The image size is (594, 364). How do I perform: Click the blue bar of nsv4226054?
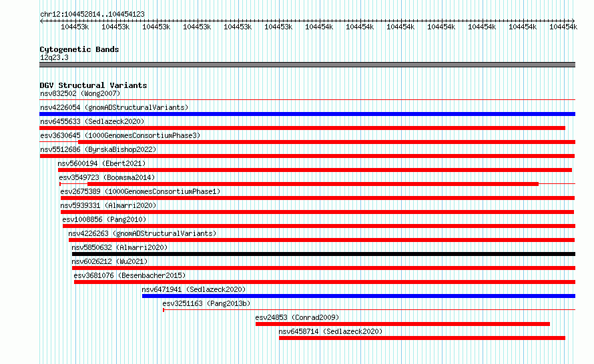[307, 114]
